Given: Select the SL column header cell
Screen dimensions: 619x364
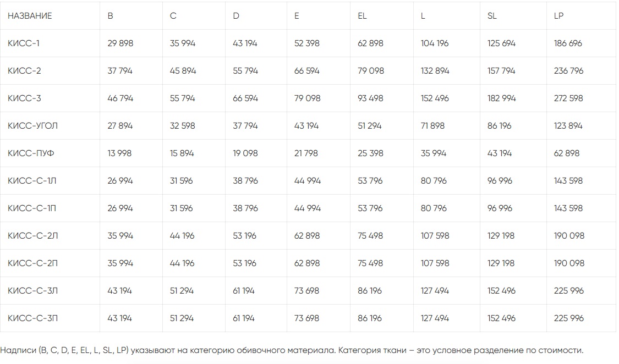Looking at the screenshot, I should pyautogui.click(x=492, y=16).
